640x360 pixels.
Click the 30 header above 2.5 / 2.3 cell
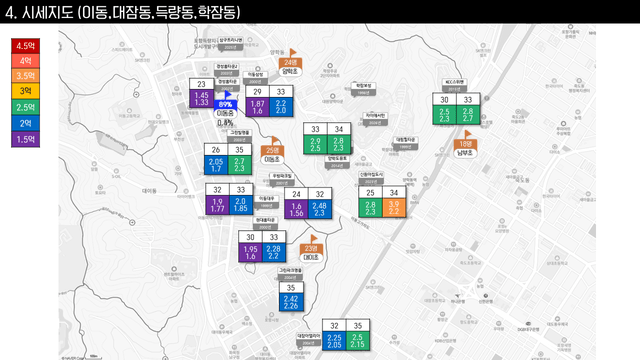(444, 100)
